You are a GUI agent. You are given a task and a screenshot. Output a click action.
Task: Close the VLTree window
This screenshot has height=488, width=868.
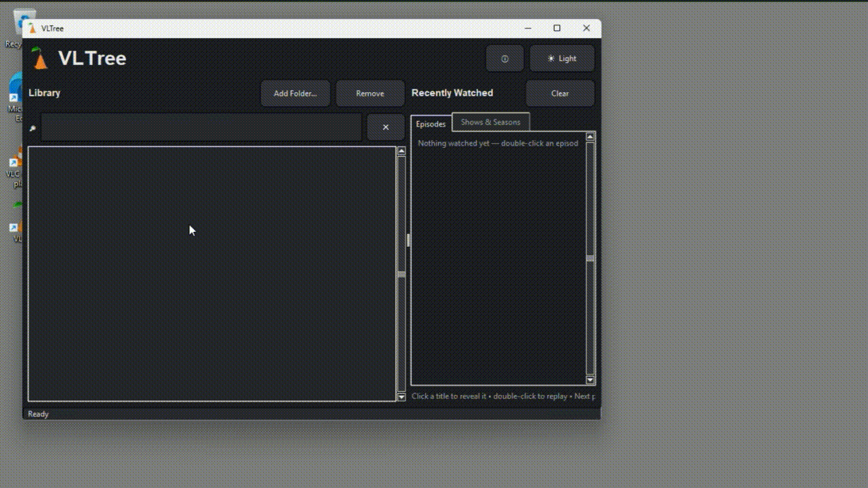[587, 28]
